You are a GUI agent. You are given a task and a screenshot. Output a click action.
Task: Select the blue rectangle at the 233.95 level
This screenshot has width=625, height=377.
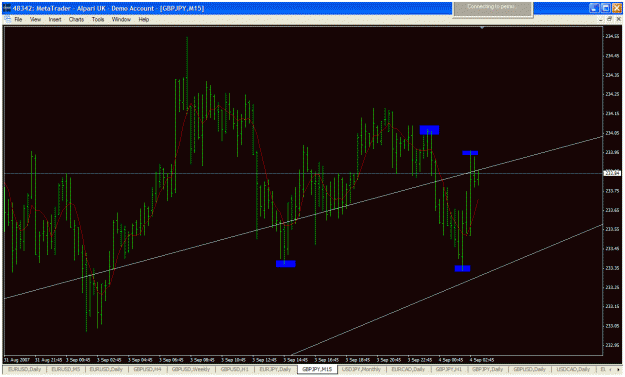pyautogui.click(x=470, y=153)
